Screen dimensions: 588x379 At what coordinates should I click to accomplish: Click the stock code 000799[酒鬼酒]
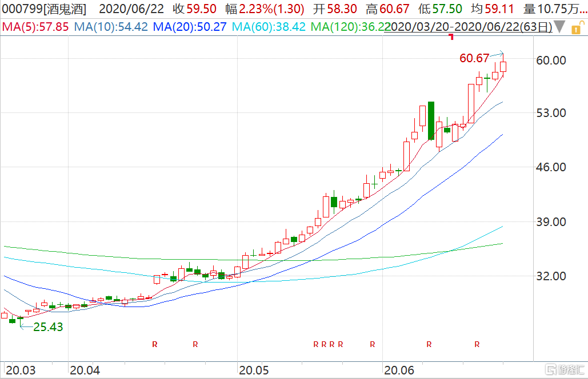pyautogui.click(x=44, y=9)
